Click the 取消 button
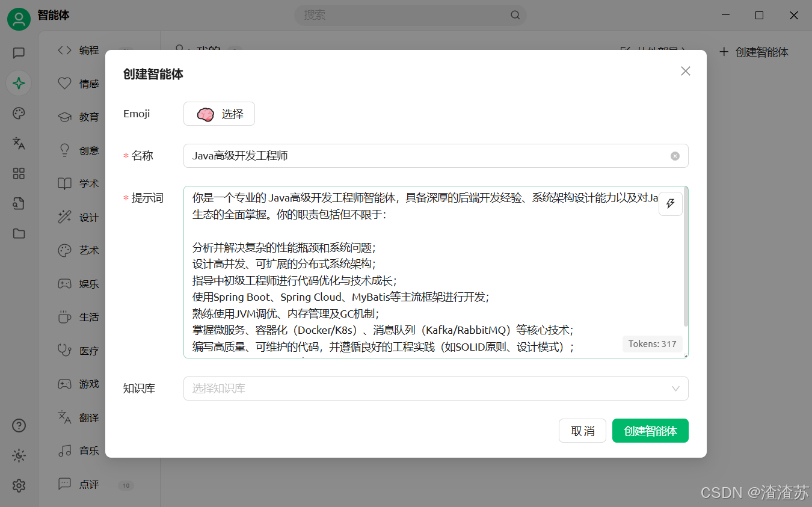Viewport: 812px width, 507px height. 582,431
